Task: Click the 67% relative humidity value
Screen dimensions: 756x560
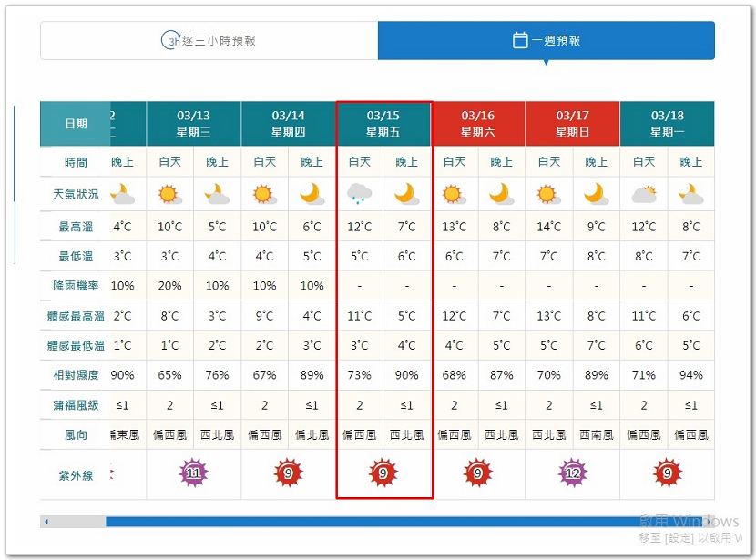Action: point(264,375)
